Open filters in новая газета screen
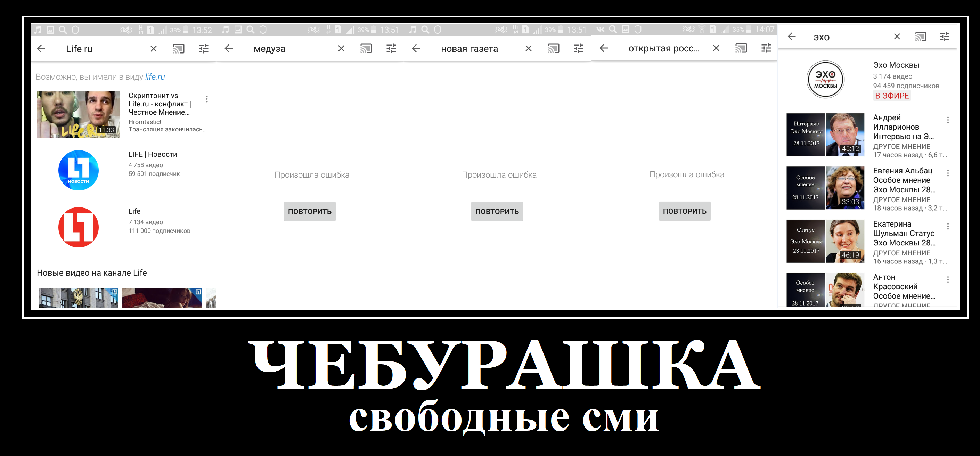The image size is (980, 456). [x=579, y=48]
